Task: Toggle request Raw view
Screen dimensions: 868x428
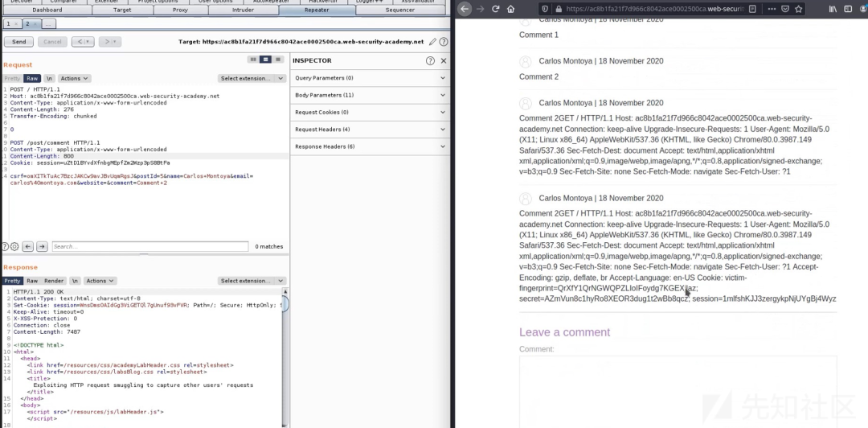Action: tap(32, 79)
